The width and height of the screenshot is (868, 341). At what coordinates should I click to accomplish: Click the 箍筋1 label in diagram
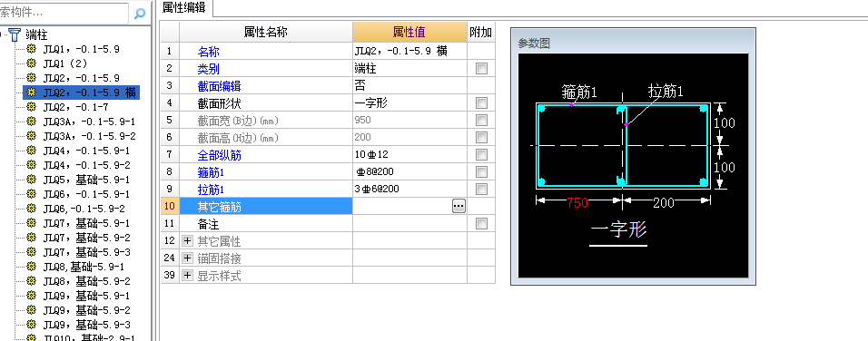tap(579, 92)
